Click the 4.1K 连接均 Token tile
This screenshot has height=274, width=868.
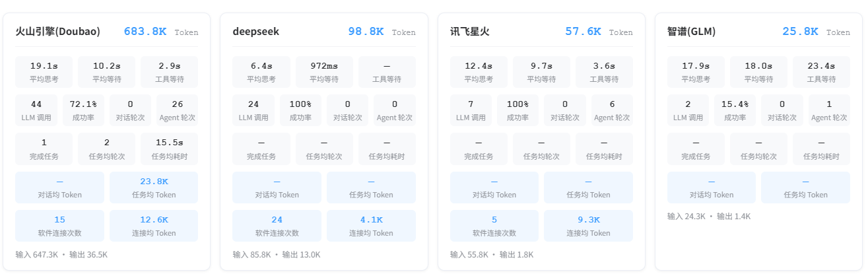(x=371, y=226)
